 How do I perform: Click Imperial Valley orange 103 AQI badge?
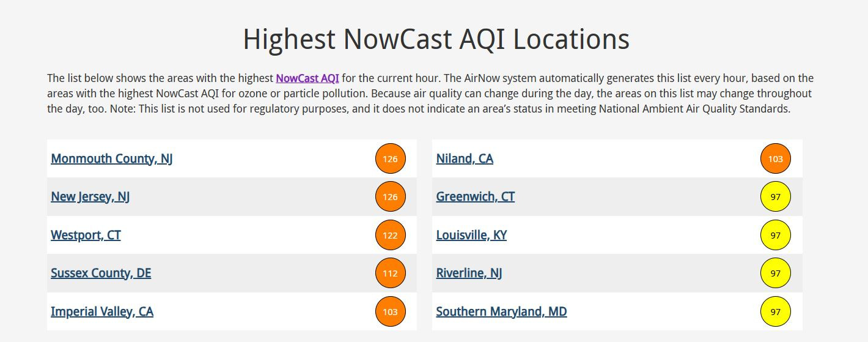(x=390, y=312)
